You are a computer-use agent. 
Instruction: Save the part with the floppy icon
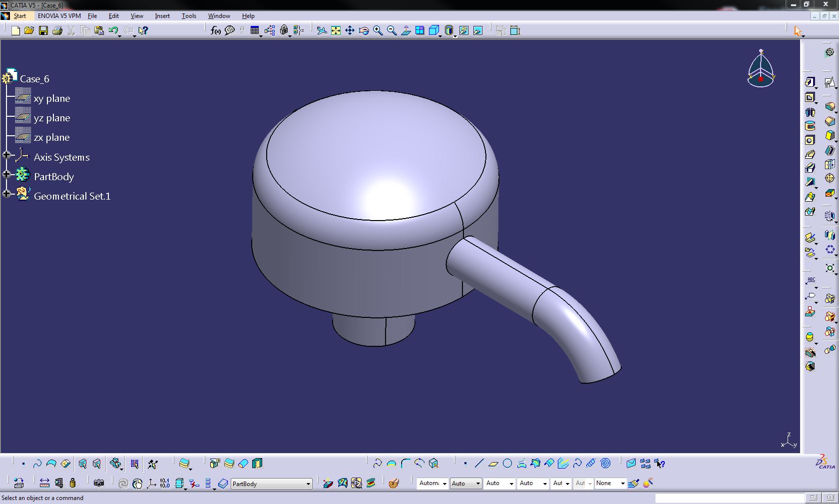[43, 30]
